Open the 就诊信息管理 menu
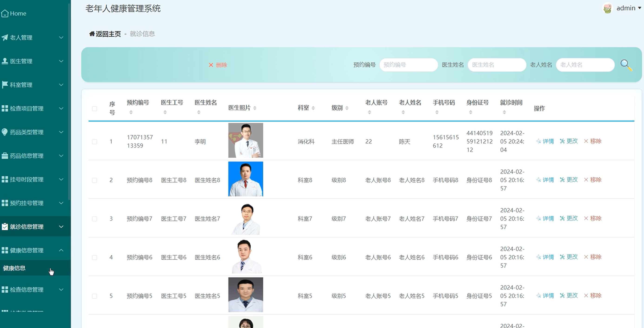Viewport: 644px width, 328px height. [x=35, y=226]
